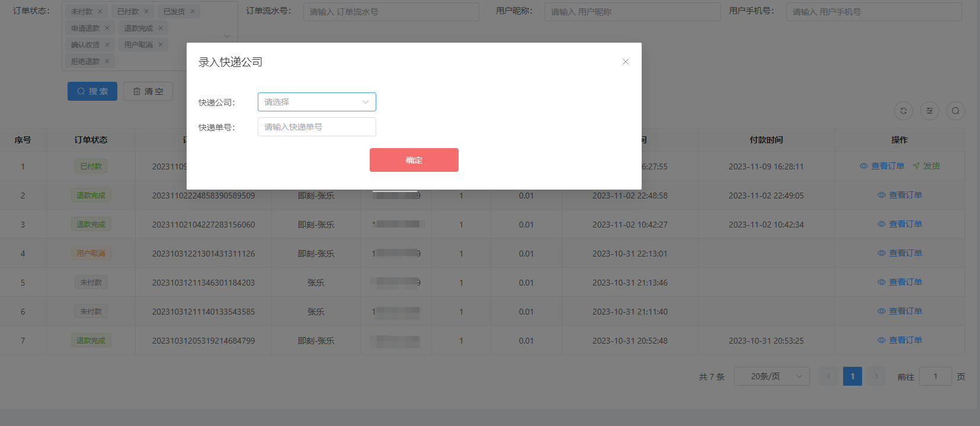
Task: Click 查看订单 in row 4
Action: pos(899,253)
